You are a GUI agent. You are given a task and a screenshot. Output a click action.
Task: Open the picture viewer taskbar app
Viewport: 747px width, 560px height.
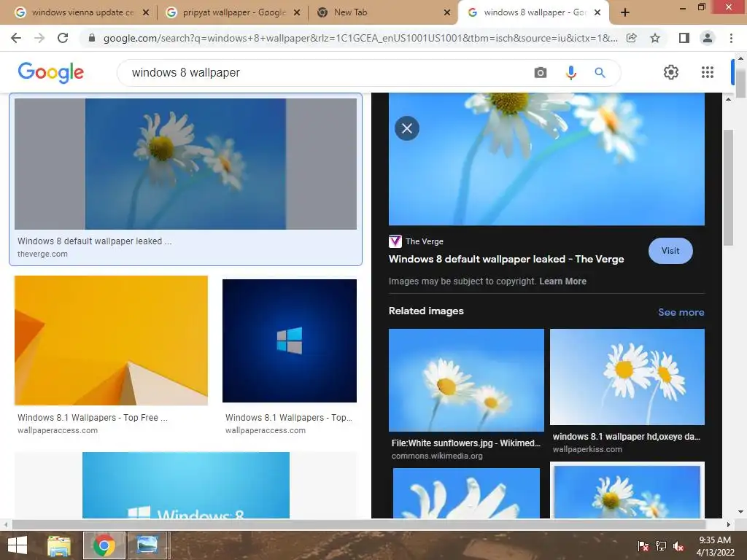point(147,545)
